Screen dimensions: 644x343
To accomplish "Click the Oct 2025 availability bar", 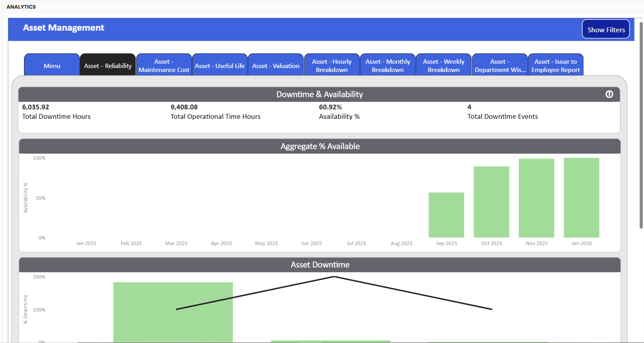I will tap(491, 202).
